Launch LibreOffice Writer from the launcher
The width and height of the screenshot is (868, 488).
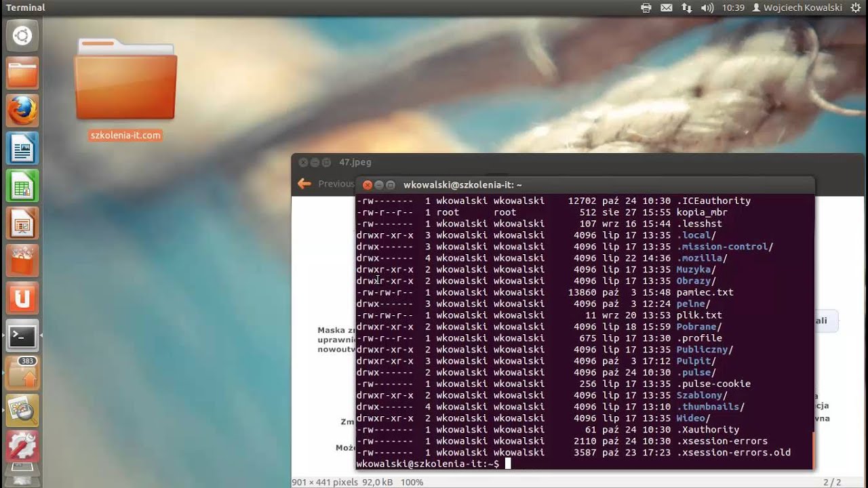22,147
